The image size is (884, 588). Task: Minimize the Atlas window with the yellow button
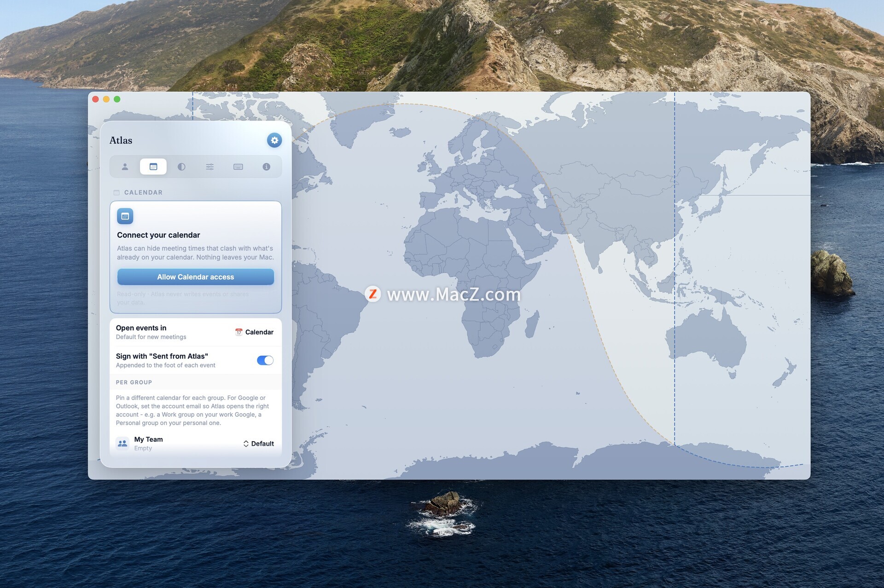tap(106, 99)
